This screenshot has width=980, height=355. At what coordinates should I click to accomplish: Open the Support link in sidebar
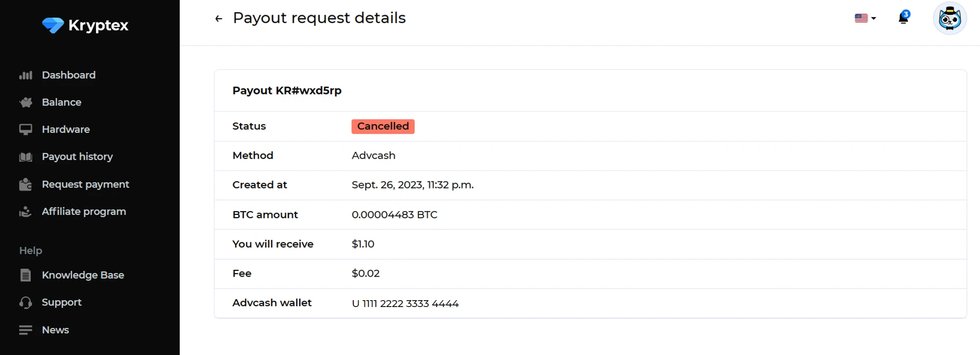[61, 303]
